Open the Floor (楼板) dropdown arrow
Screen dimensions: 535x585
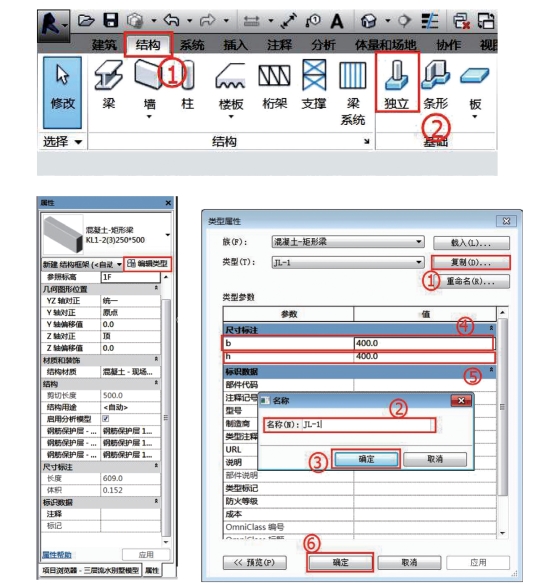[x=231, y=117]
